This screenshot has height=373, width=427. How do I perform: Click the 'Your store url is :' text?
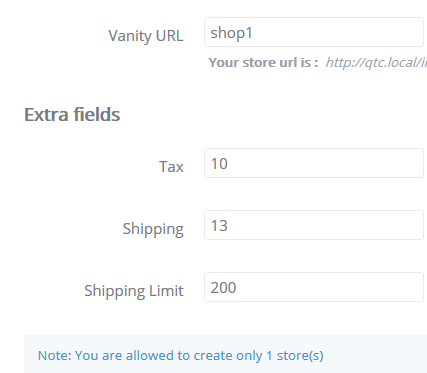pyautogui.click(x=263, y=62)
